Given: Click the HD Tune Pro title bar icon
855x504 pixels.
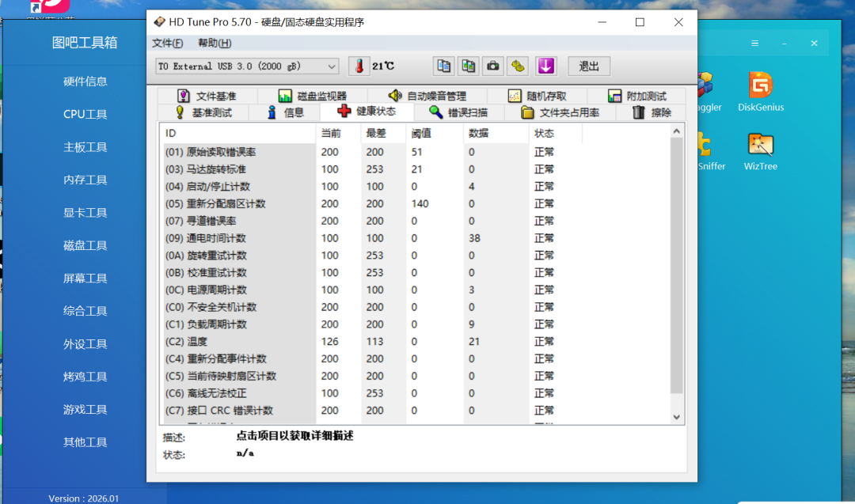Looking at the screenshot, I should pos(159,22).
